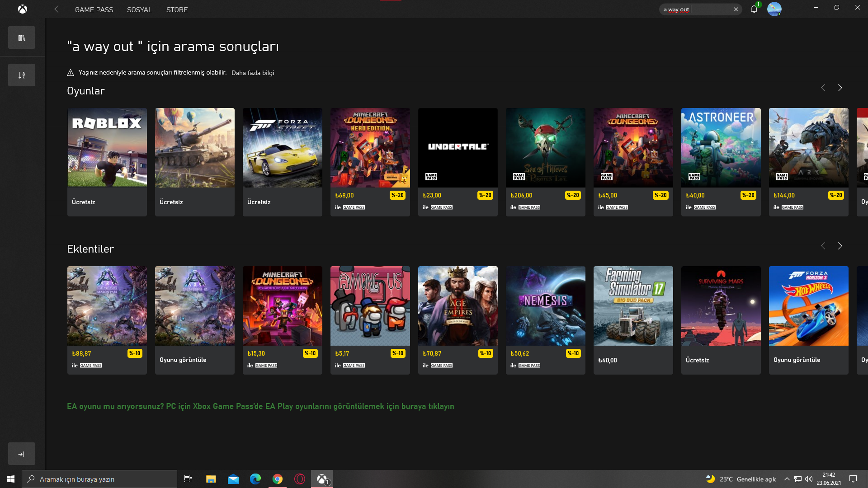Click 'Daha fazla bilgi' link

(253, 73)
